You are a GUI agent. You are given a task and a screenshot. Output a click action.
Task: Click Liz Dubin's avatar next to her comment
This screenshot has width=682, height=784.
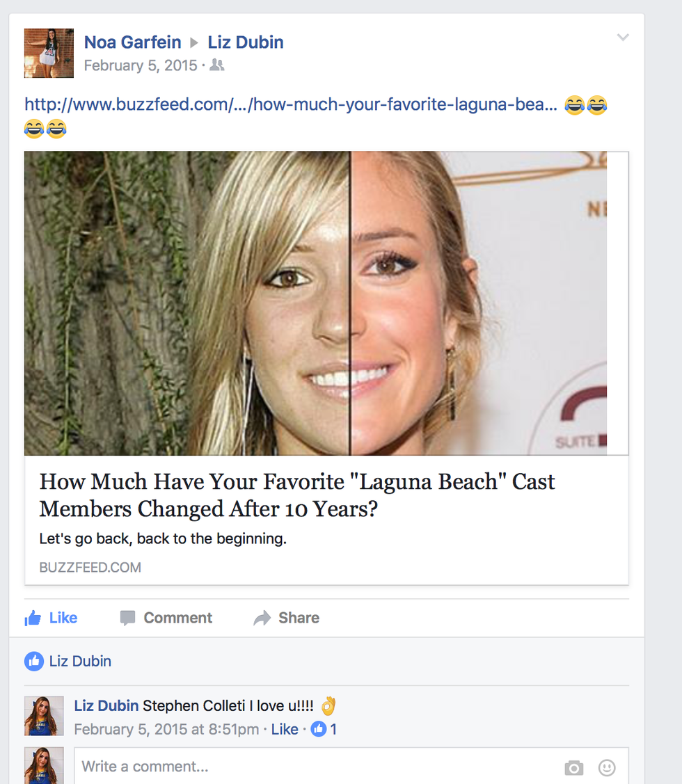pyautogui.click(x=44, y=716)
